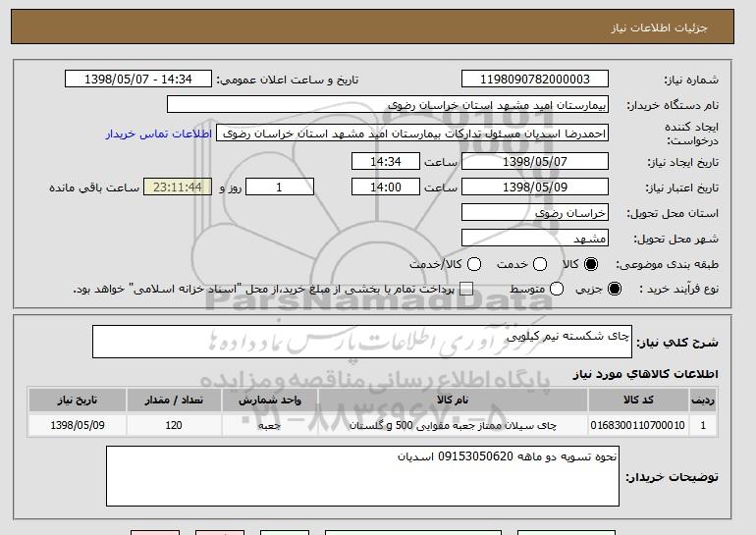Open buyer contact info link اطلاعات تماس خریدار
Screen dimensions: 756x535
click(159, 134)
